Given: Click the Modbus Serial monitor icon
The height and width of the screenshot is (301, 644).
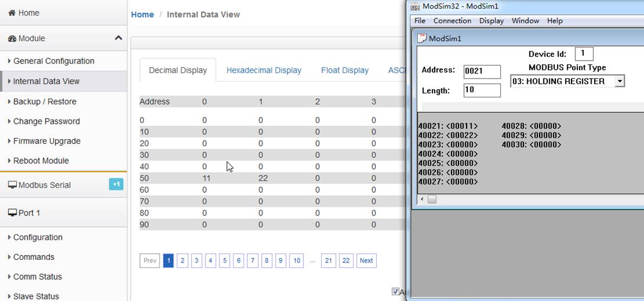Looking at the screenshot, I should pyautogui.click(x=12, y=185).
